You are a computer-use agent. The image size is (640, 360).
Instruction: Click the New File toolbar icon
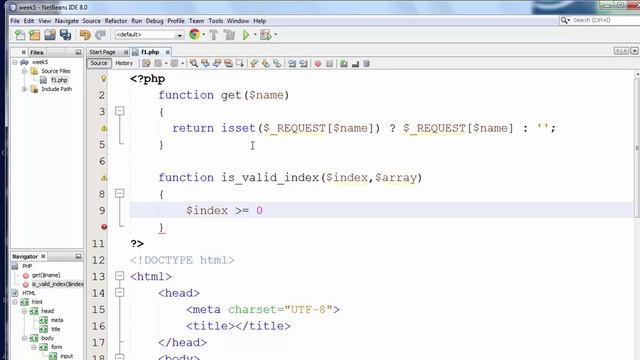20,35
